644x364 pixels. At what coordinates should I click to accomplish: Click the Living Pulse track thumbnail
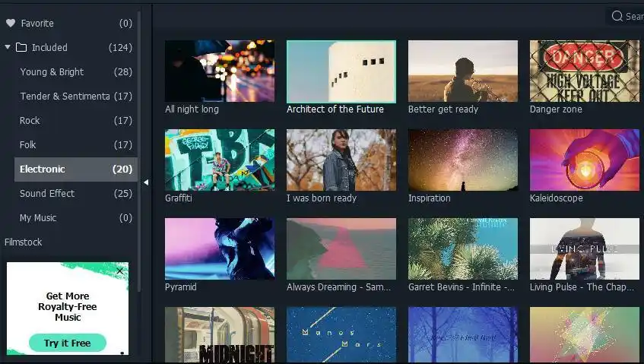(x=584, y=248)
